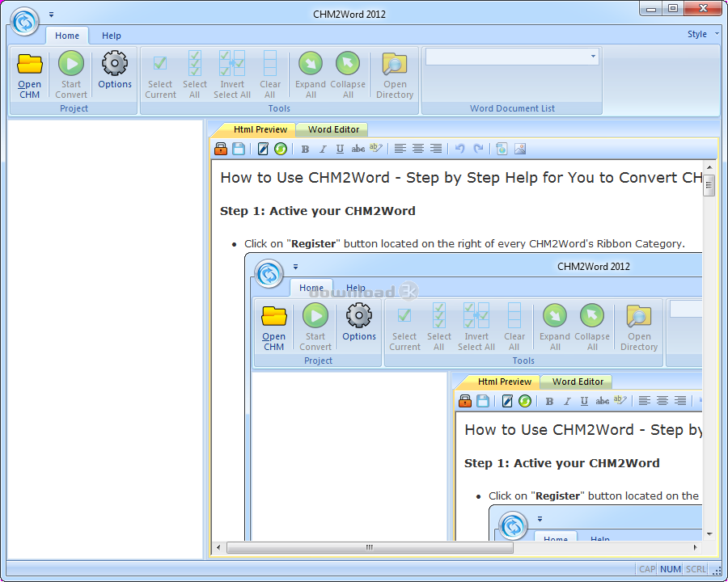The height and width of the screenshot is (582, 728).
Task: Toggle Strikethrough abc formatting
Action: (x=358, y=149)
